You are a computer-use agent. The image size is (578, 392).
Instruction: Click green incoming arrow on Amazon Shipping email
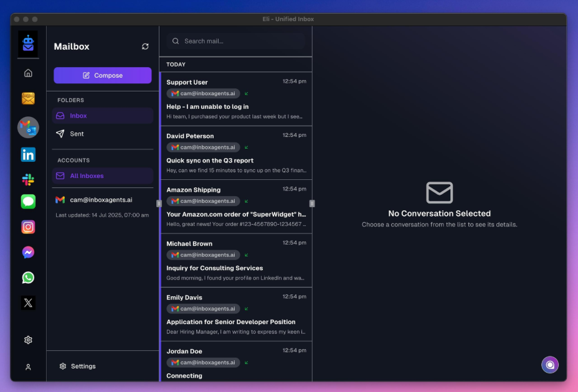246,201
